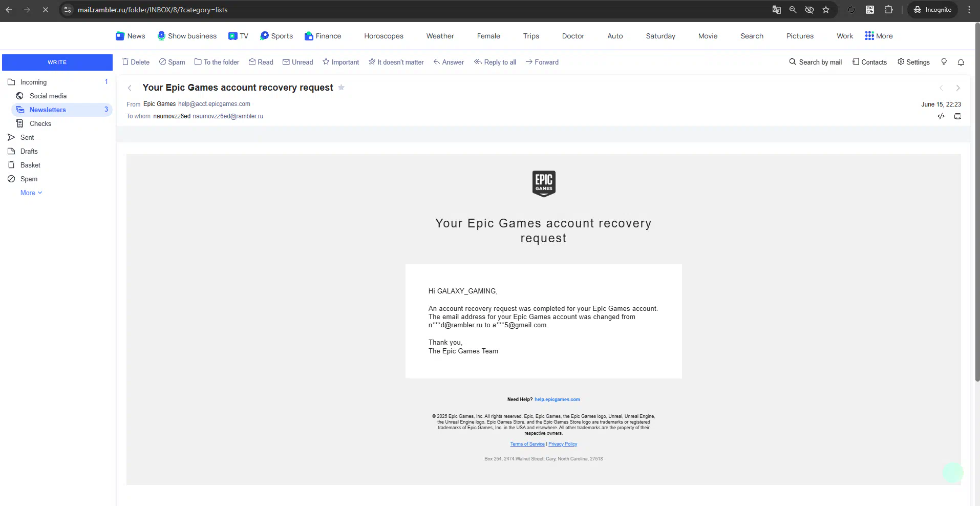Click recipient address naumovzz6ed@rambler.ru
Viewport: 980px width, 506px height.
[x=228, y=116]
